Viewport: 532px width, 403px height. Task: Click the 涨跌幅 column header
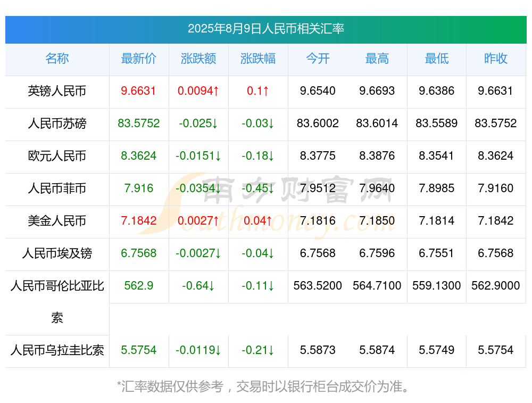click(x=258, y=59)
